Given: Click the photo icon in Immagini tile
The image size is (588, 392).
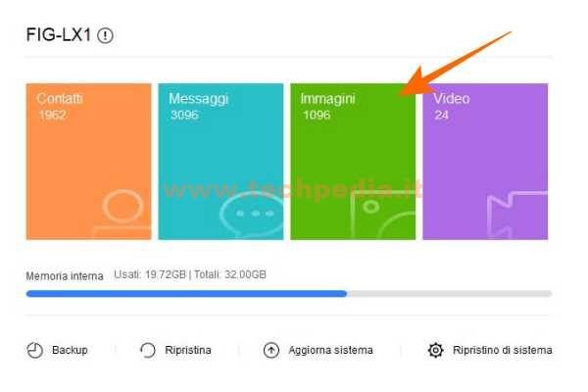Looking at the screenshot, I should (x=383, y=215).
